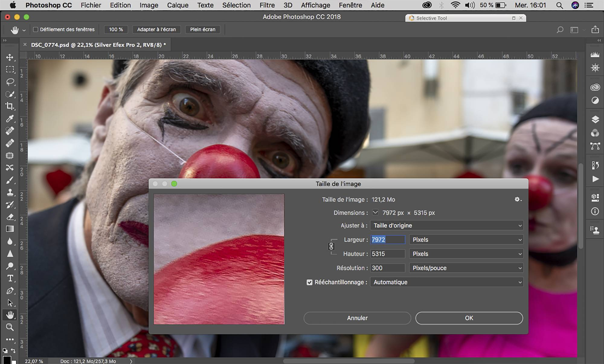Viewport: 604px width, 364px height.
Task: Select the Zoom tool
Action: click(10, 327)
